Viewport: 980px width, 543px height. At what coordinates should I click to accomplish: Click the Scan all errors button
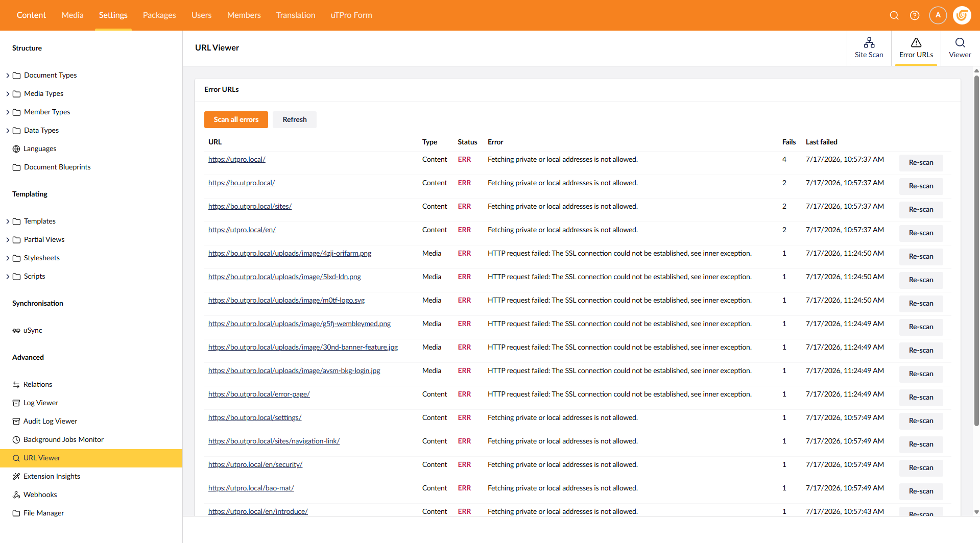(x=236, y=119)
